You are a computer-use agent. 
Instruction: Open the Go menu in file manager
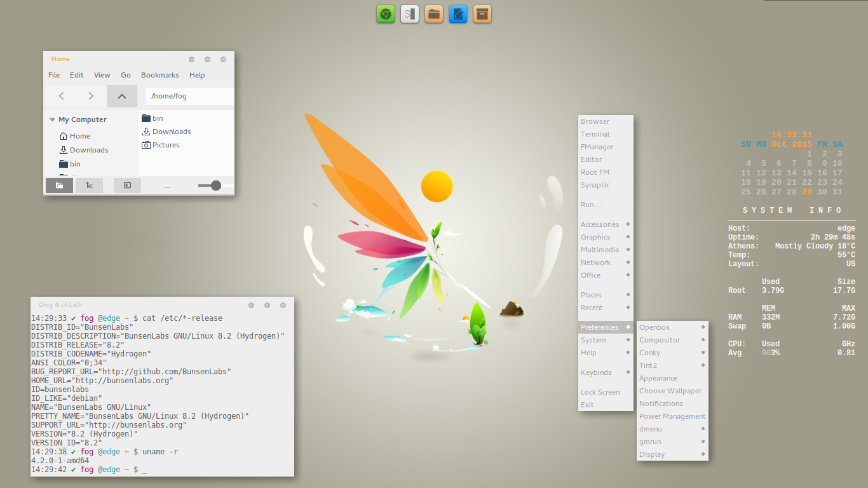click(x=126, y=75)
